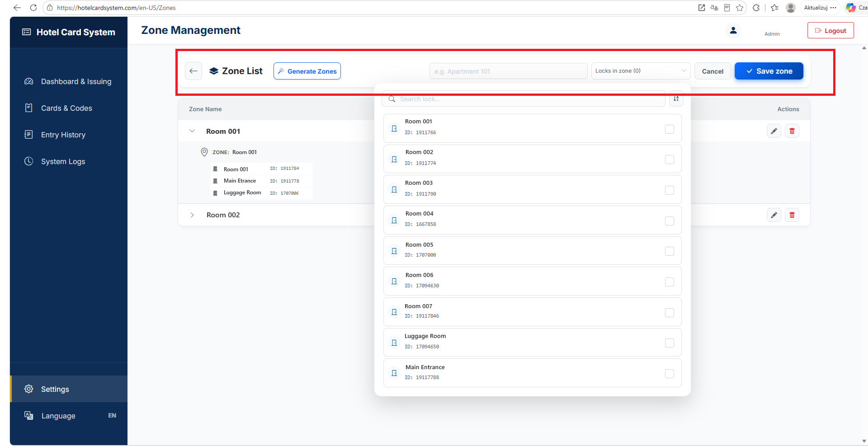Check the Room 003 lock checkbox
The width and height of the screenshot is (868, 446).
(670, 190)
